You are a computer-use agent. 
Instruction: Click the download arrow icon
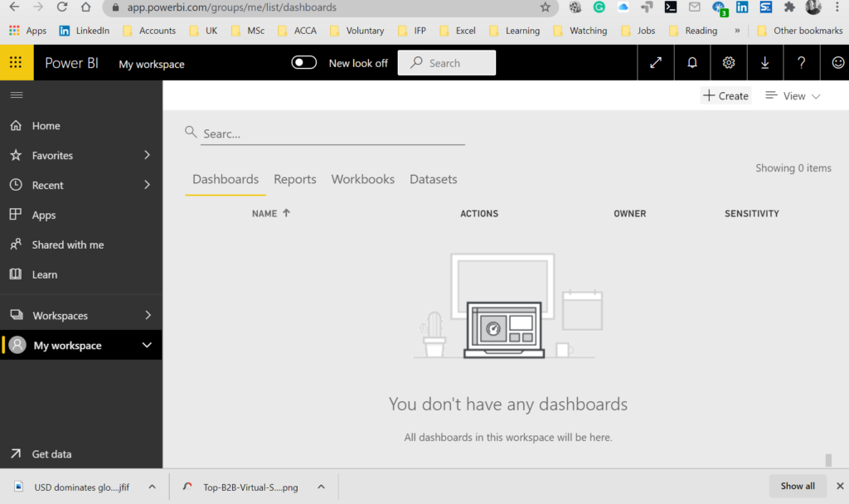(x=764, y=63)
